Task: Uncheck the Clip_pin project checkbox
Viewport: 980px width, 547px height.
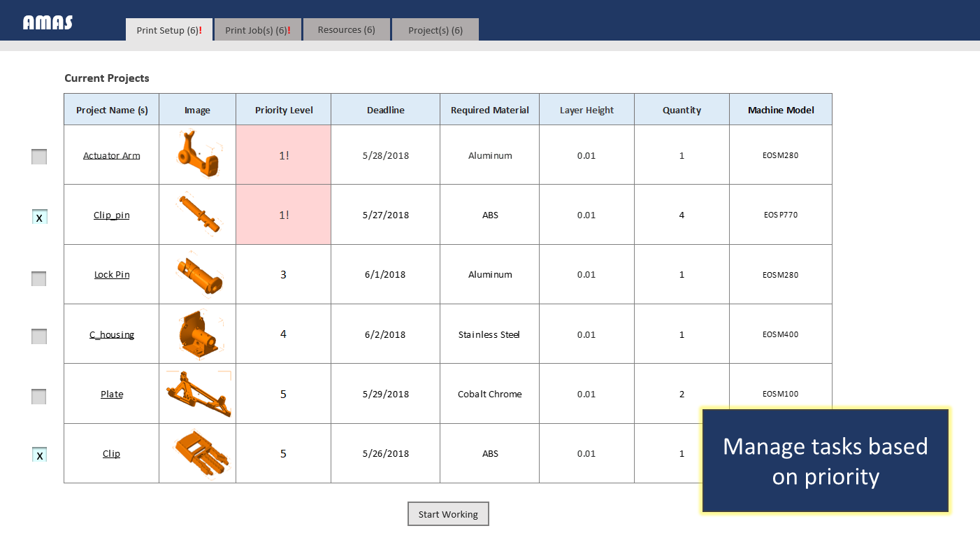Action: 39,218
